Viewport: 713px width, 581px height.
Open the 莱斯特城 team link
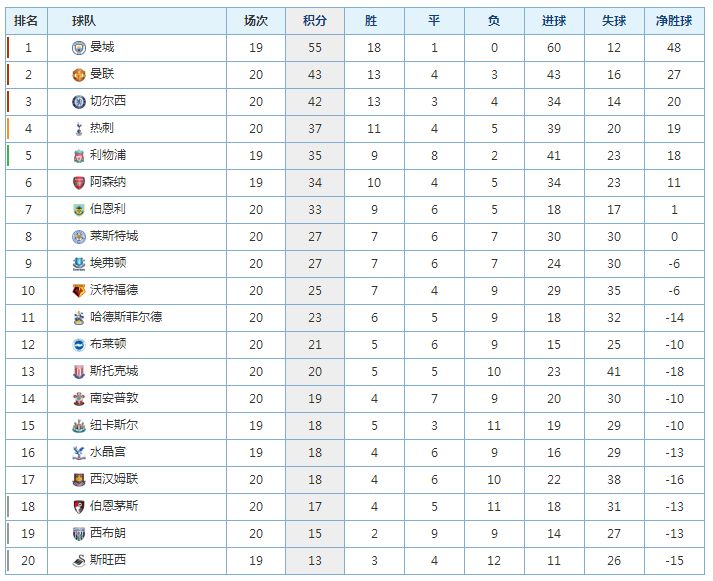coord(114,236)
